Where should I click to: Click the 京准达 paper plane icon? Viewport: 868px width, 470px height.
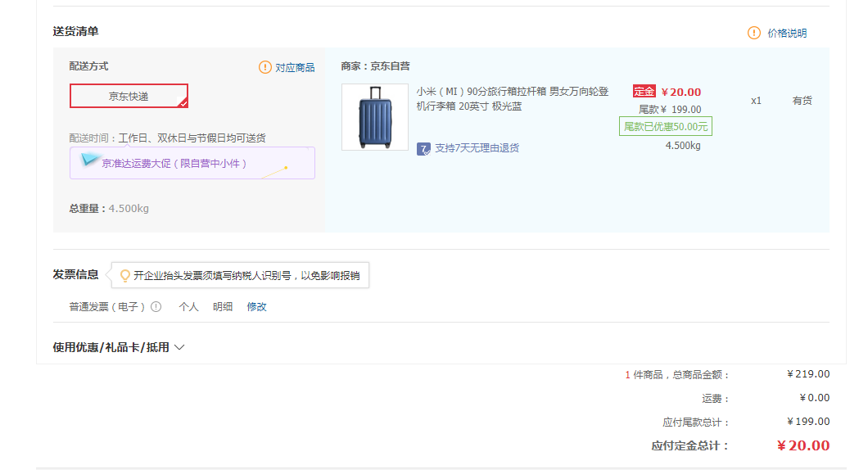coord(90,160)
